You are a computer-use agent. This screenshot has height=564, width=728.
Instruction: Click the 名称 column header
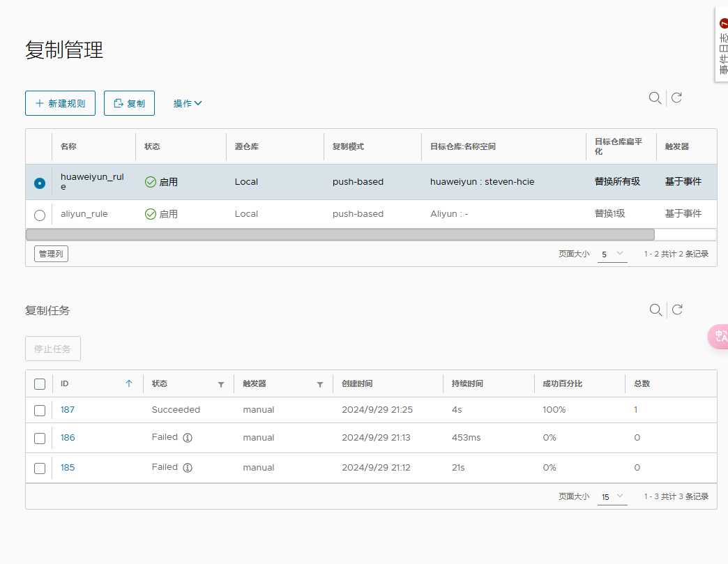[x=68, y=146]
